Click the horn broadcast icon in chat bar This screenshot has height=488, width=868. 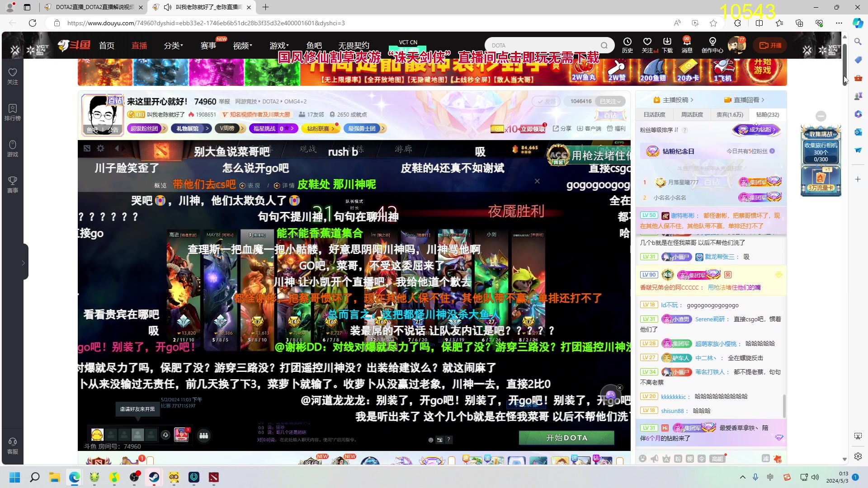(654, 459)
